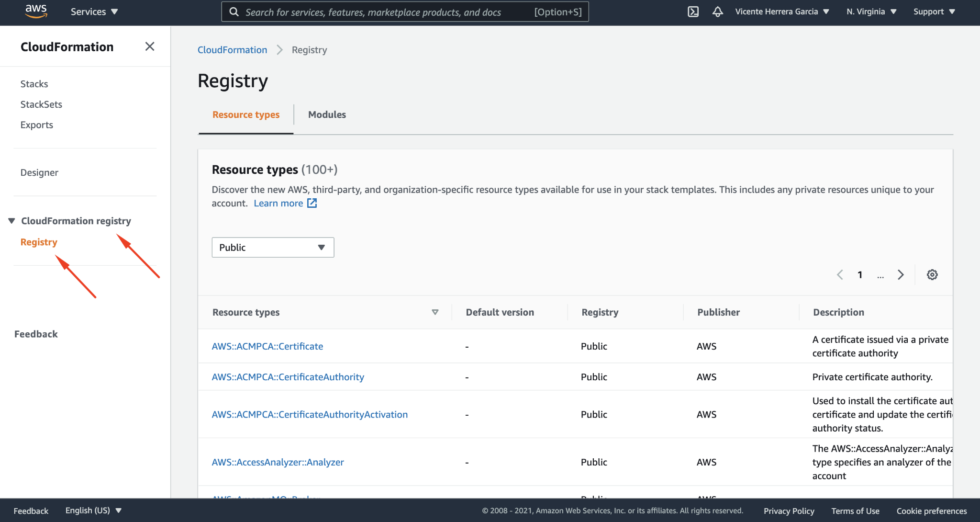The width and height of the screenshot is (980, 522).
Task: Close the CloudFormation sidebar panel
Action: (150, 46)
